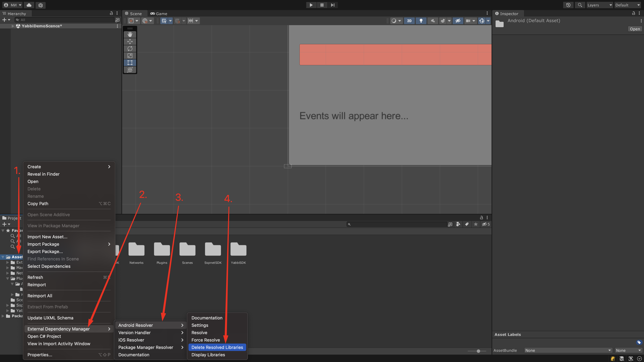This screenshot has width=644, height=362.
Task: Select the Hand tool in scene toolbar
Action: coord(130,34)
